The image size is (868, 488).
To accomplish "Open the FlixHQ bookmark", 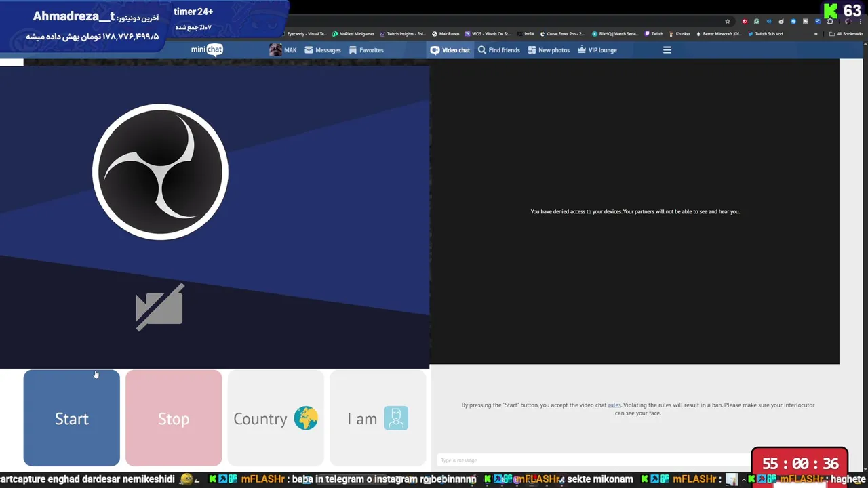I will click(616, 34).
